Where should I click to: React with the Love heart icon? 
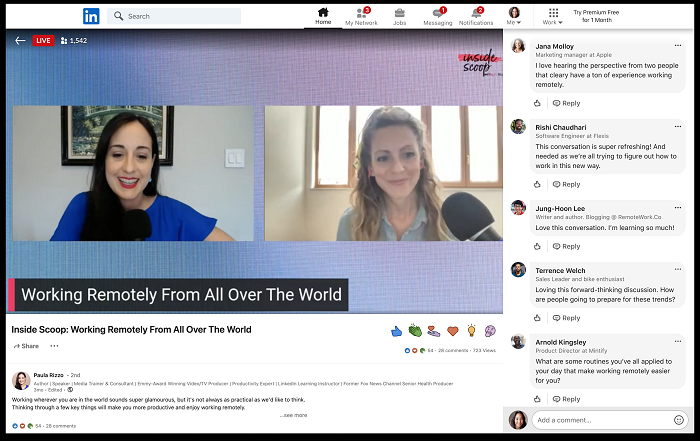(x=453, y=331)
